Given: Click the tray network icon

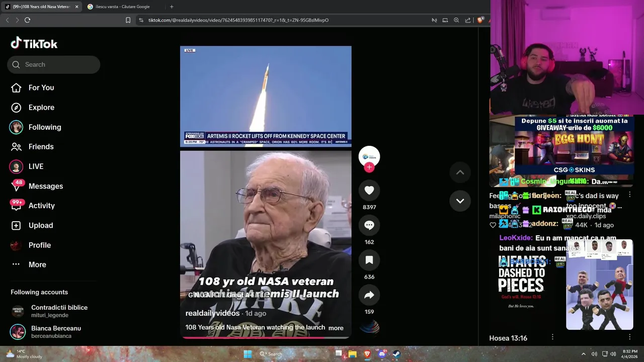Looking at the screenshot, I should (605, 354).
